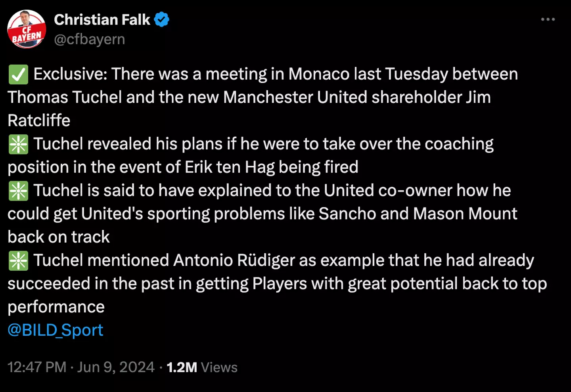
Task: Click "Manchester United" in the post text
Action: point(295,98)
